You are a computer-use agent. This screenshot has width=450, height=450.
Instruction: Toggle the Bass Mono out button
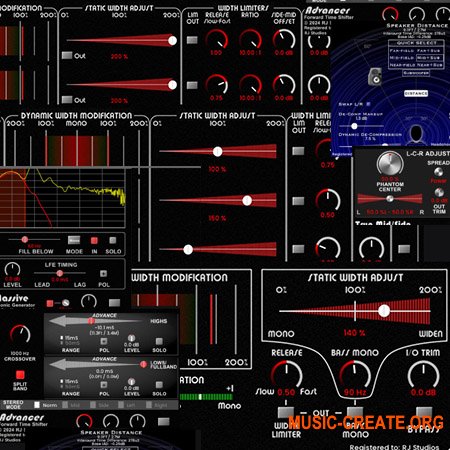click(x=355, y=412)
